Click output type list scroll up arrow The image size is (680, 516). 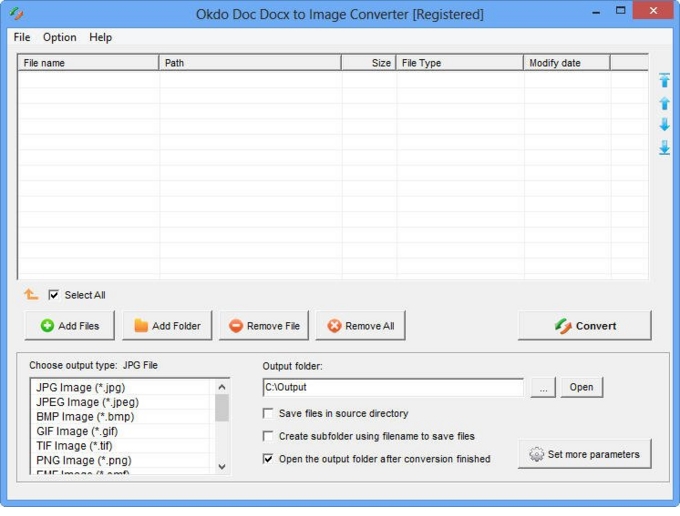(222, 387)
